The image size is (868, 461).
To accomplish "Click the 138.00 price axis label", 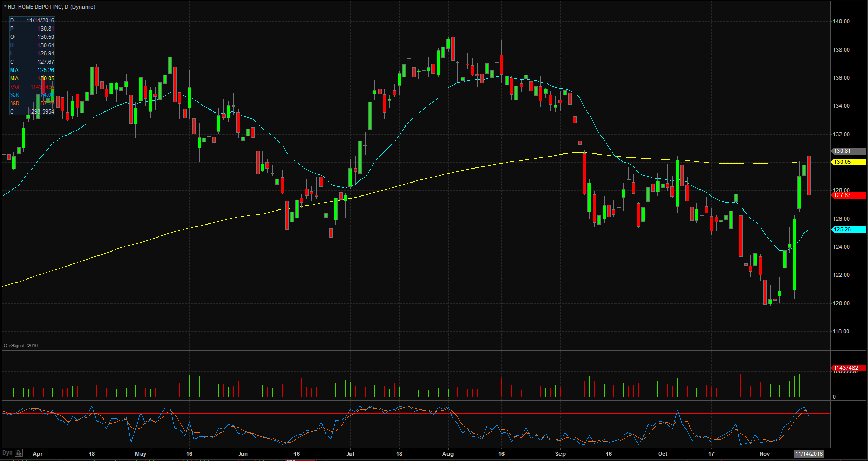I will point(841,50).
